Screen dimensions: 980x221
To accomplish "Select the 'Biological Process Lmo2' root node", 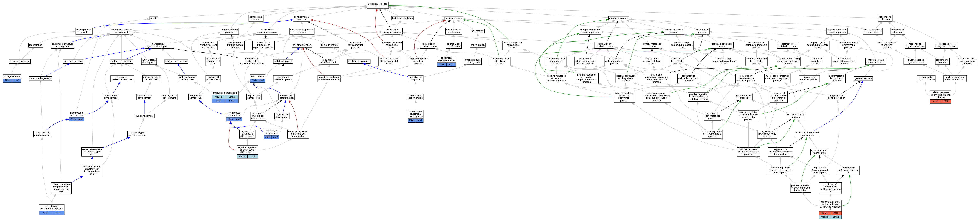I will tap(377, 5).
